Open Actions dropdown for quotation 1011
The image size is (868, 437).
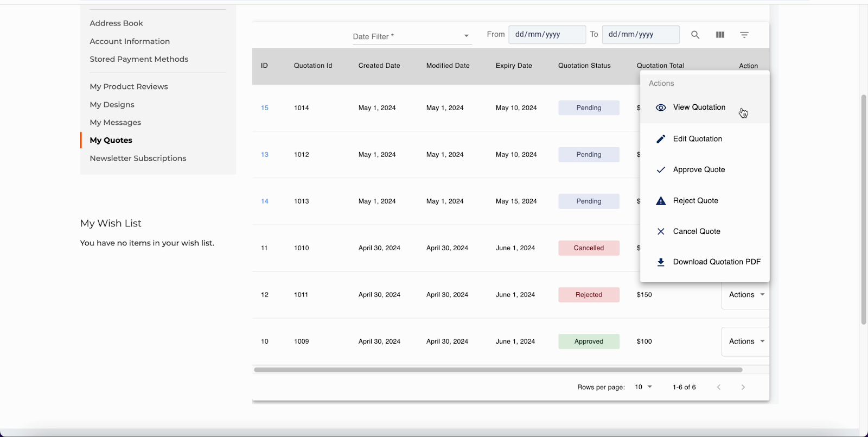(746, 295)
